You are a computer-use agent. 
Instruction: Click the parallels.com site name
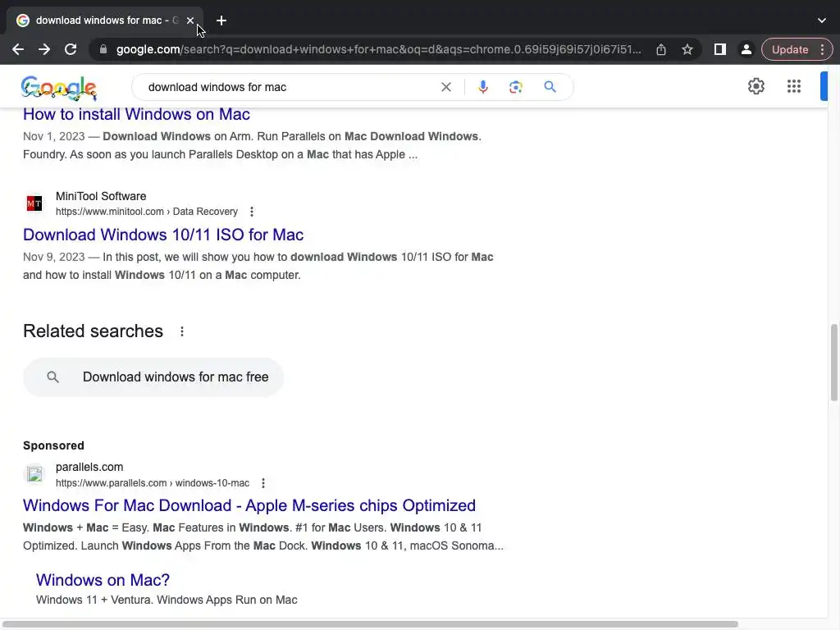point(89,467)
